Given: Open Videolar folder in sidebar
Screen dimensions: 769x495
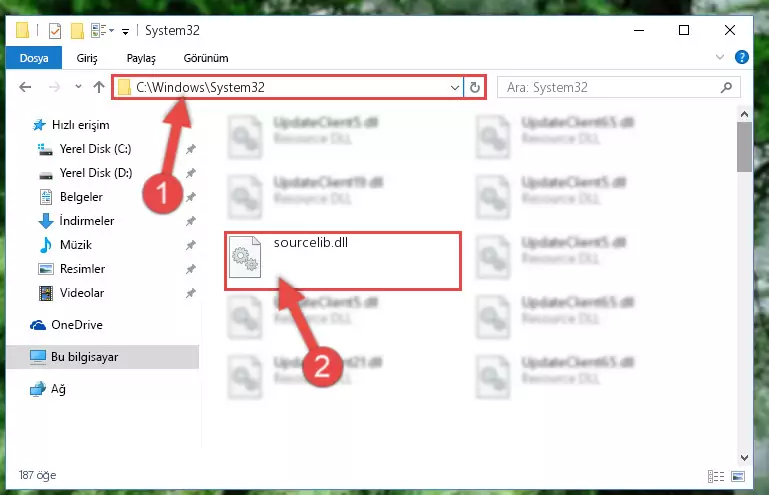Looking at the screenshot, I should pyautogui.click(x=82, y=293).
